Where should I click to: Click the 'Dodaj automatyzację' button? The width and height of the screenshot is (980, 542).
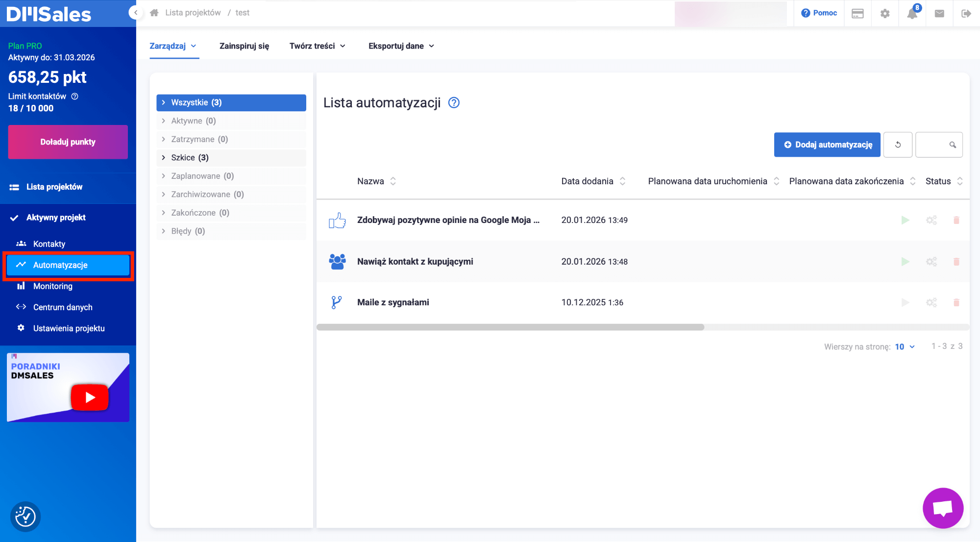(x=827, y=145)
